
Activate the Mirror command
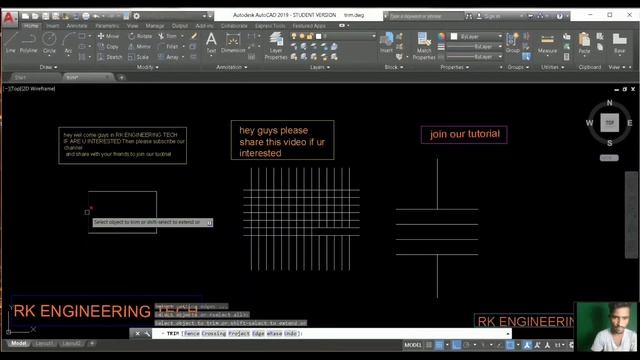point(139,47)
